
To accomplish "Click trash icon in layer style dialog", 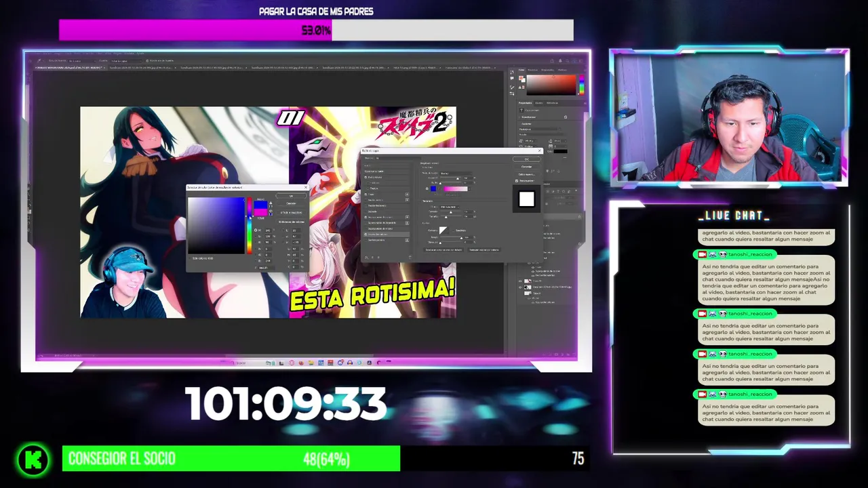I will point(410,257).
